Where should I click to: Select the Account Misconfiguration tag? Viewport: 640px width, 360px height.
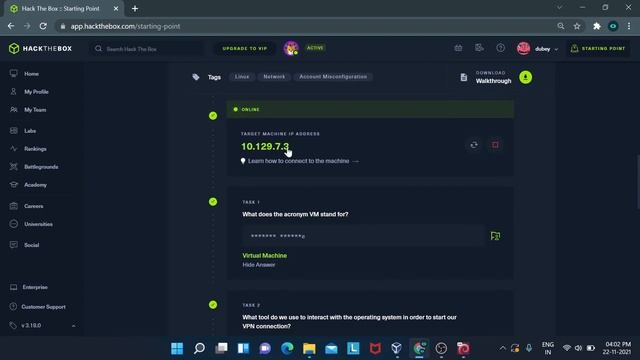pos(333,77)
